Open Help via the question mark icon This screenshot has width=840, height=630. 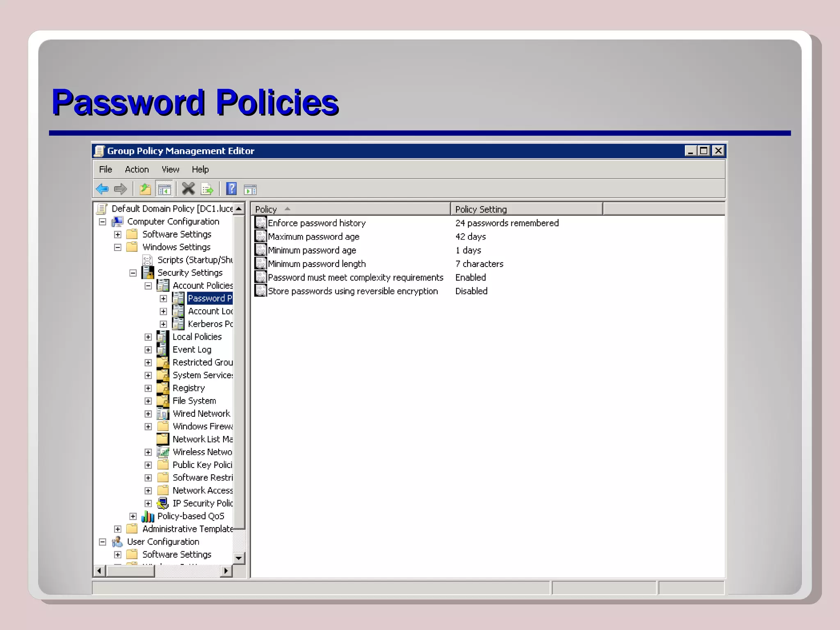tap(231, 189)
